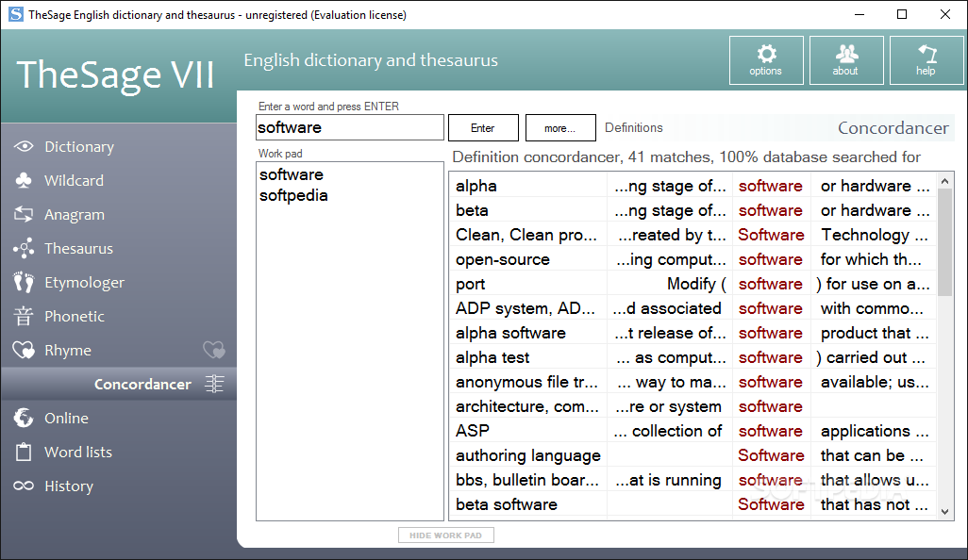Select the 'alpha' result row

693,186
